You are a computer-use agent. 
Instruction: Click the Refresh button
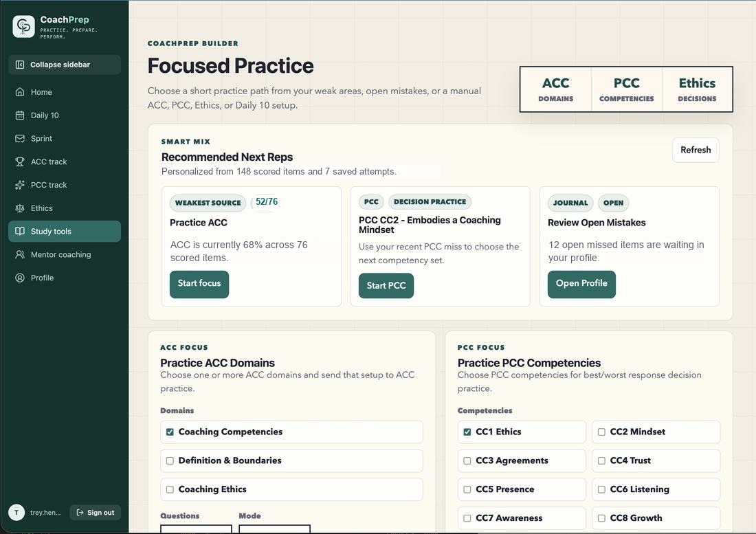696,150
